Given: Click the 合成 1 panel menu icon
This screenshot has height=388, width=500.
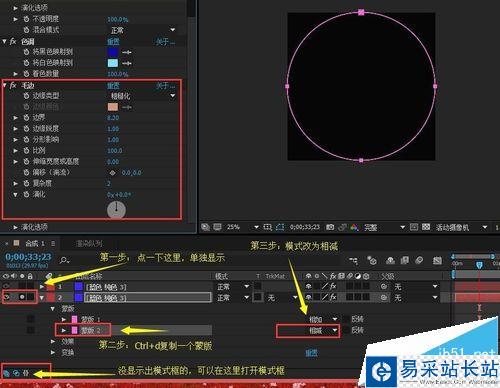Looking at the screenshot, I should [53, 244].
